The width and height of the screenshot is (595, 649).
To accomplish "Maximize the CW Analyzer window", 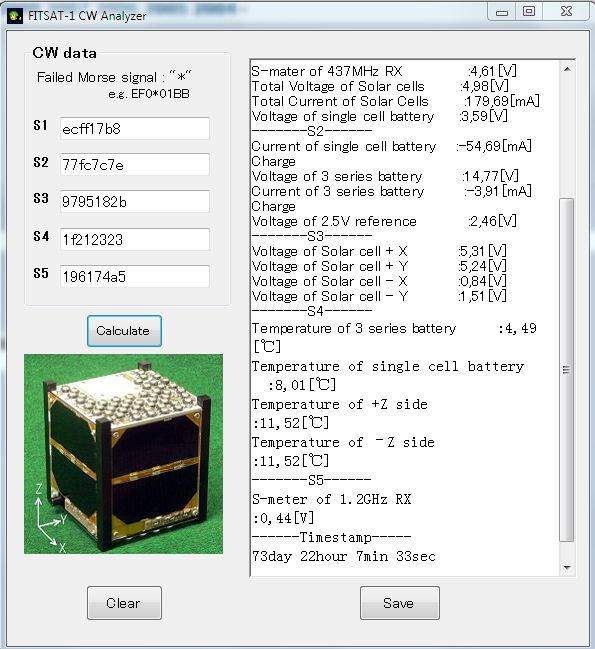I will [529, 12].
